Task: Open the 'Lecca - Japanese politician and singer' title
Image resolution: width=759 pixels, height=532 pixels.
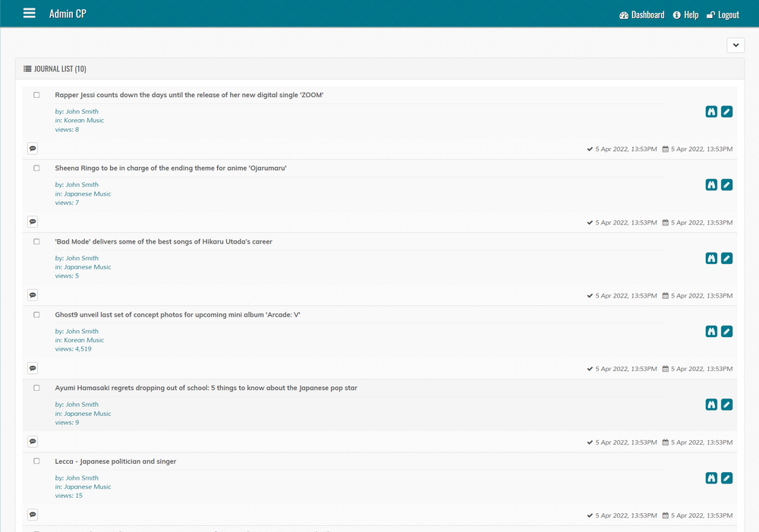Action: tap(115, 461)
